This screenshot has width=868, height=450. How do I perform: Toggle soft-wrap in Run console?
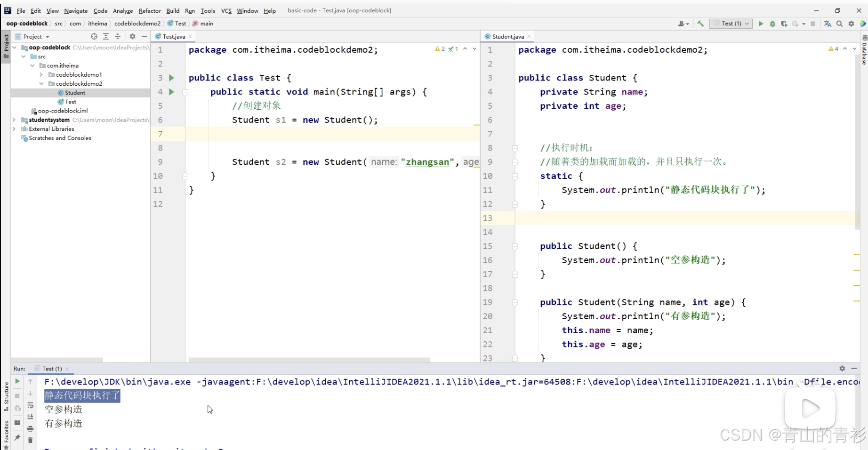pyautogui.click(x=30, y=406)
